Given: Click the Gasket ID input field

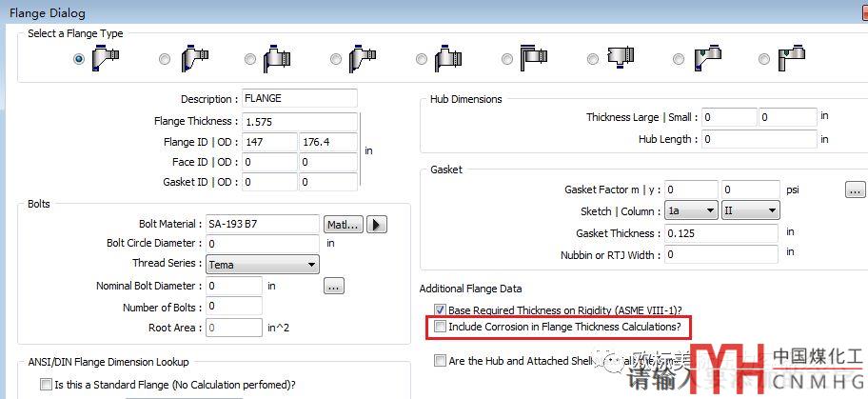Looking at the screenshot, I should pyautogui.click(x=269, y=182).
